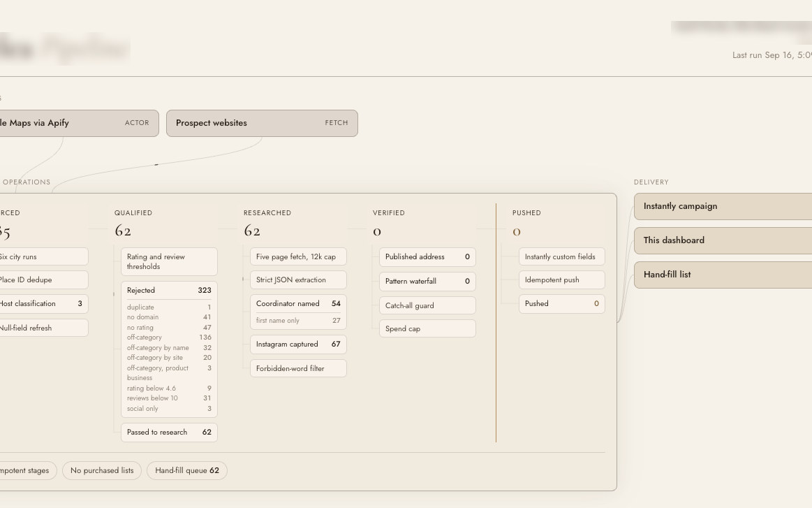Click the QUALIFIED stage heading
Image resolution: width=812 pixels, height=508 pixels.
[133, 213]
